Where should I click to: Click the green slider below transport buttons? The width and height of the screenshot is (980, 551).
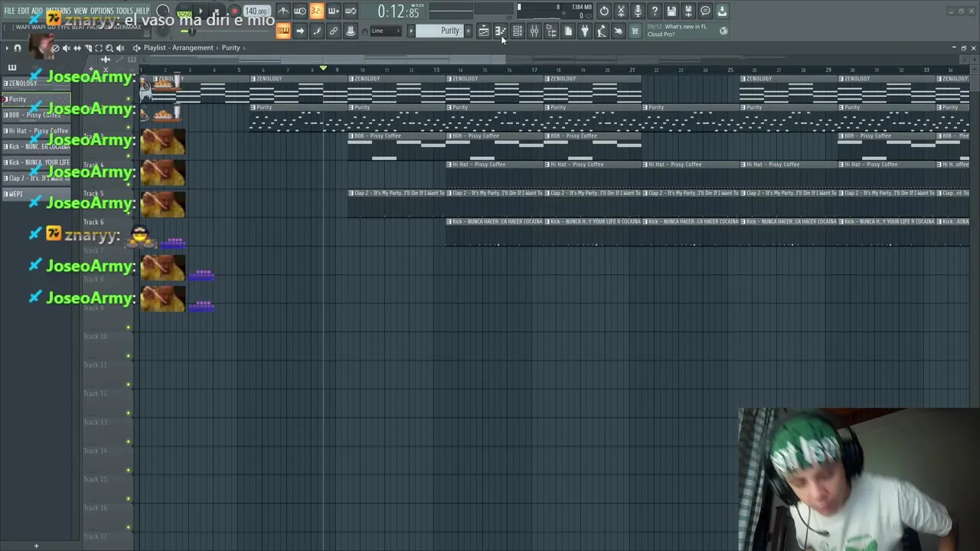tap(191, 31)
